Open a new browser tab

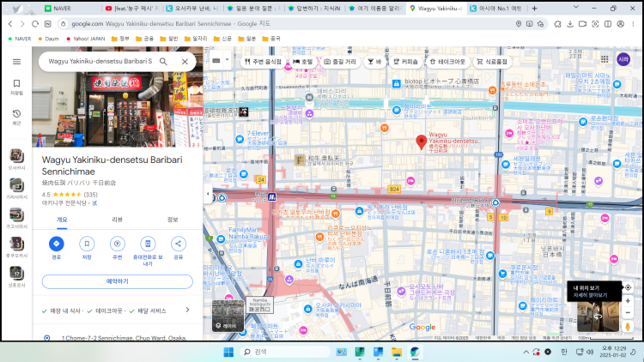tap(534, 9)
